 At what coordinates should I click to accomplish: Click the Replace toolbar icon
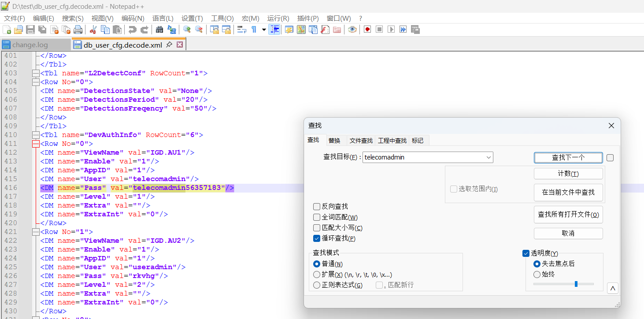click(172, 30)
